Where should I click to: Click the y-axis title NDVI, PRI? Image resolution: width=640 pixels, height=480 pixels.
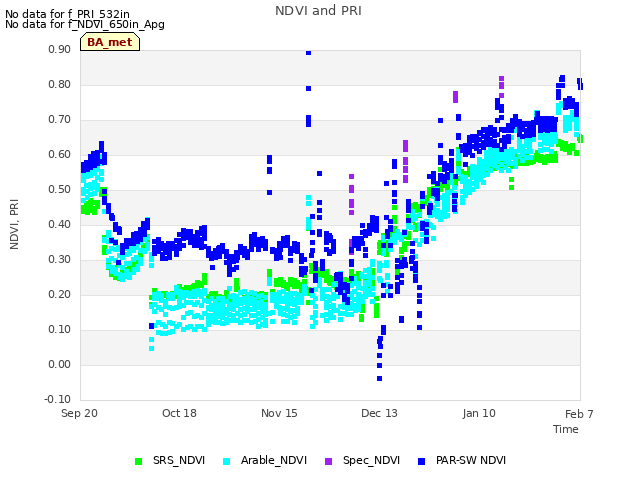click(x=14, y=224)
